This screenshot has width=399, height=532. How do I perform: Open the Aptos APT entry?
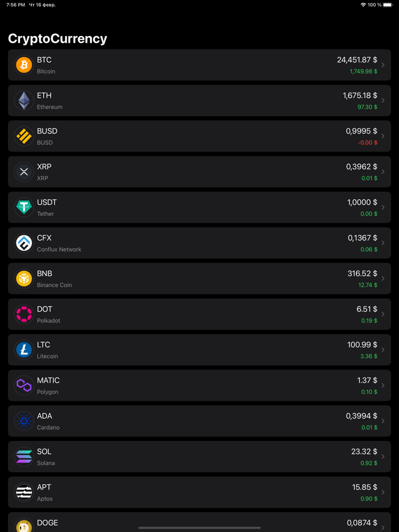[x=199, y=492]
